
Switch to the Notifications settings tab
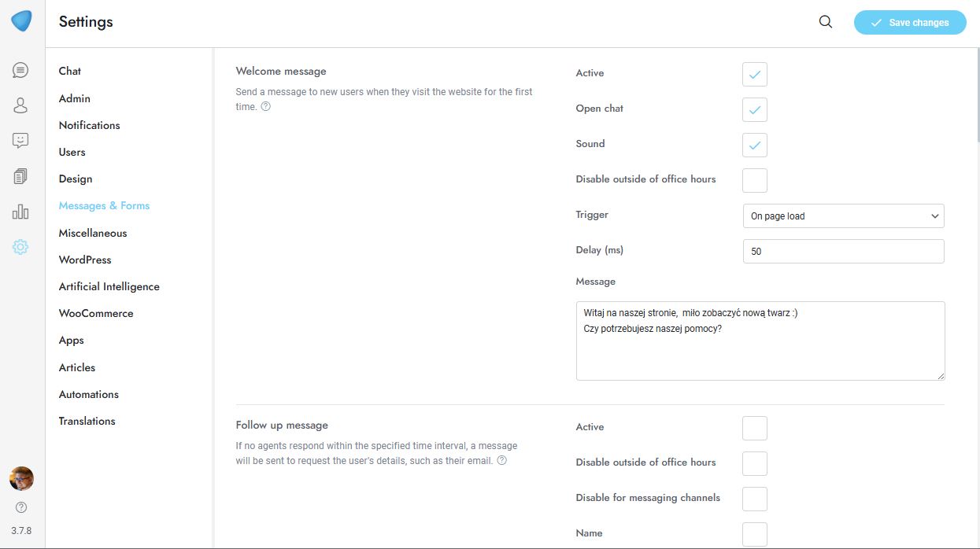(x=89, y=125)
